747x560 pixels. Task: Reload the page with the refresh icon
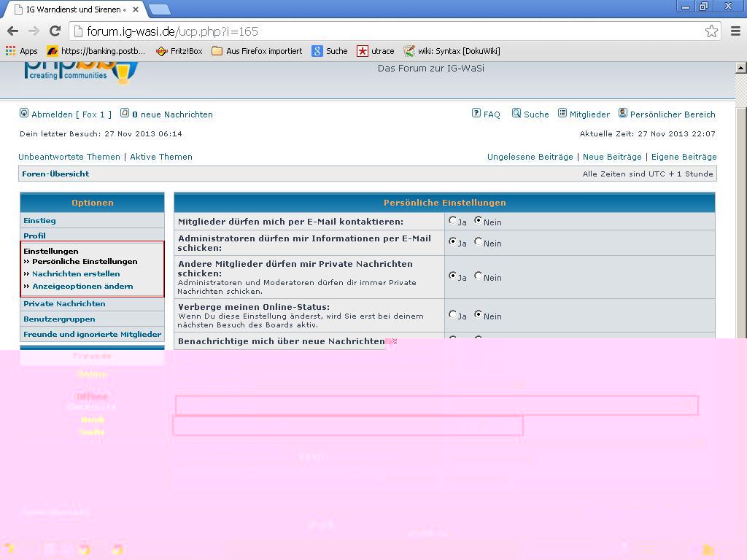tap(55, 31)
